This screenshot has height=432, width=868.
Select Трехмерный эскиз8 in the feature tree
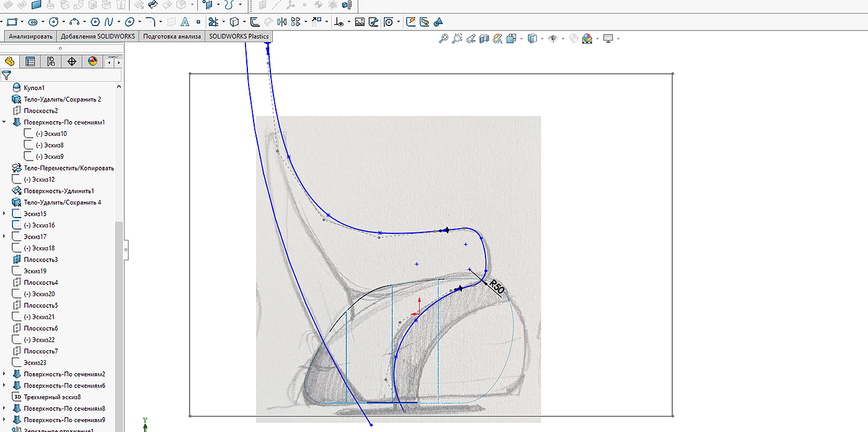tap(52, 397)
